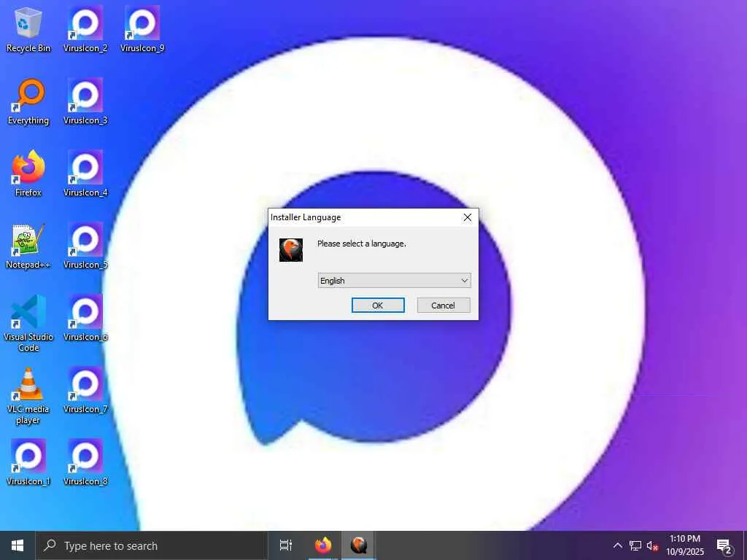Viewport: 747px width, 560px height.
Task: Switch to the installer taskbar button
Action: tap(358, 545)
